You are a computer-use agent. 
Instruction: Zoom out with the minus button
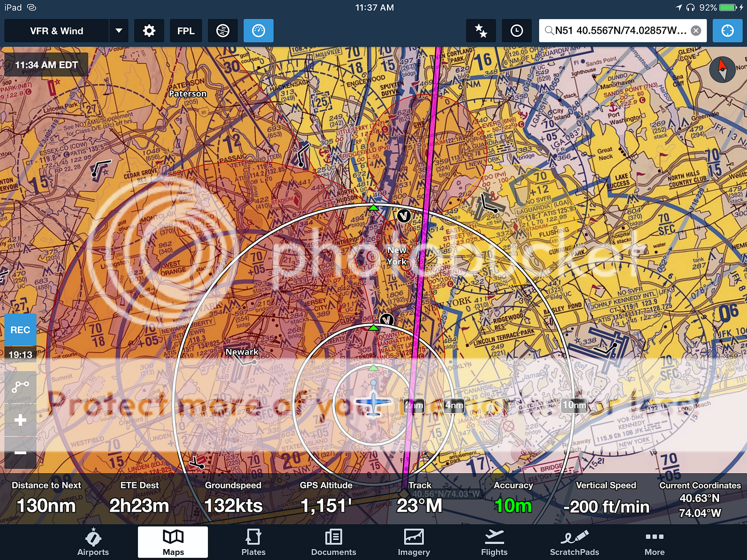tap(20, 453)
